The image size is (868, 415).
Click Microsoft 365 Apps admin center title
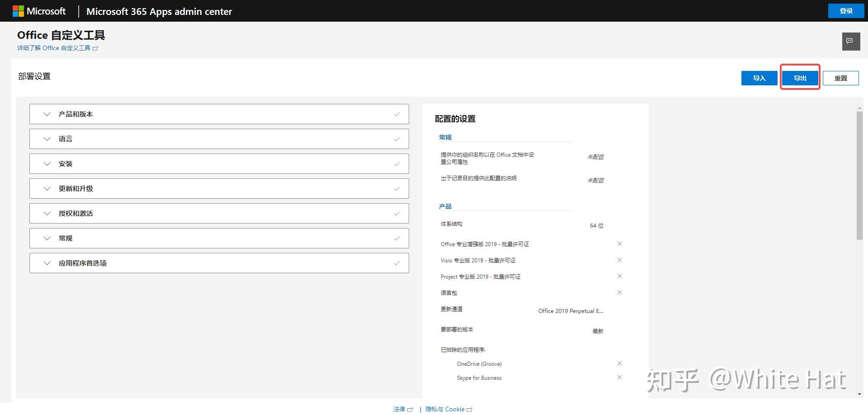click(159, 11)
